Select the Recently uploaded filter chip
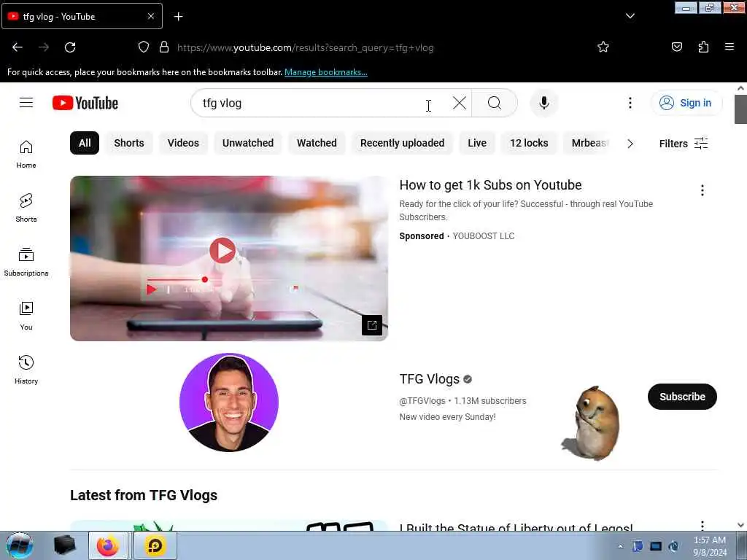Viewport: 747px width, 560px height. tap(402, 143)
